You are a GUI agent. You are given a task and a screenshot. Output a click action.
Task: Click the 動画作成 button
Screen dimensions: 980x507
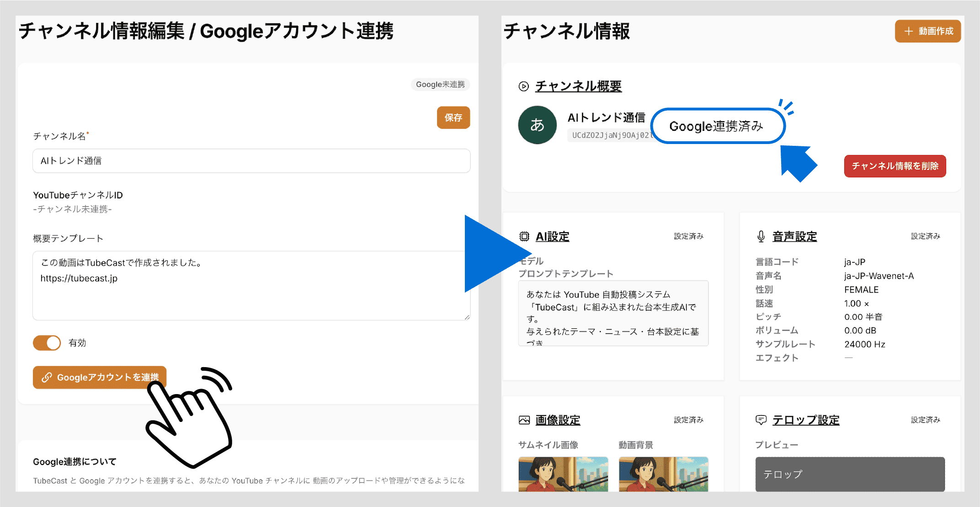pos(927,31)
